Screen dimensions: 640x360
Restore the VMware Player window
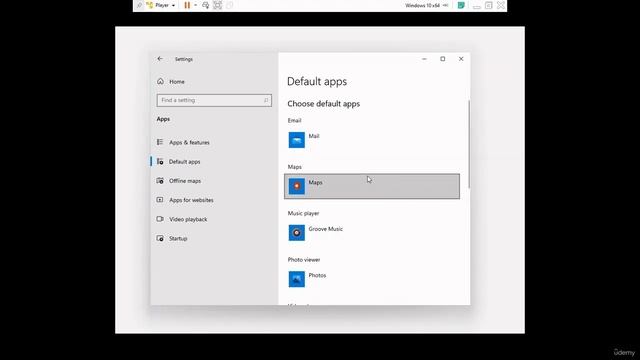click(489, 5)
